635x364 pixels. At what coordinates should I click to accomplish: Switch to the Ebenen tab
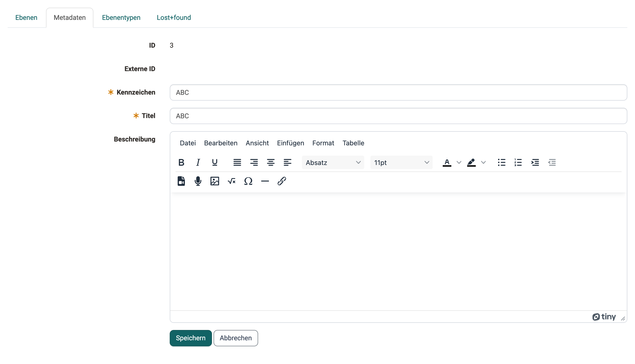coord(26,17)
